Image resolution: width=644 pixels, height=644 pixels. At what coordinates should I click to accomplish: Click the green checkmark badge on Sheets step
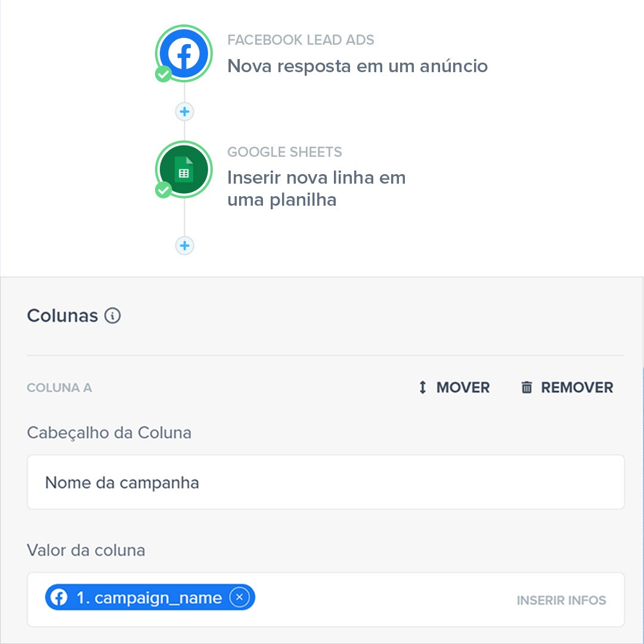click(163, 190)
